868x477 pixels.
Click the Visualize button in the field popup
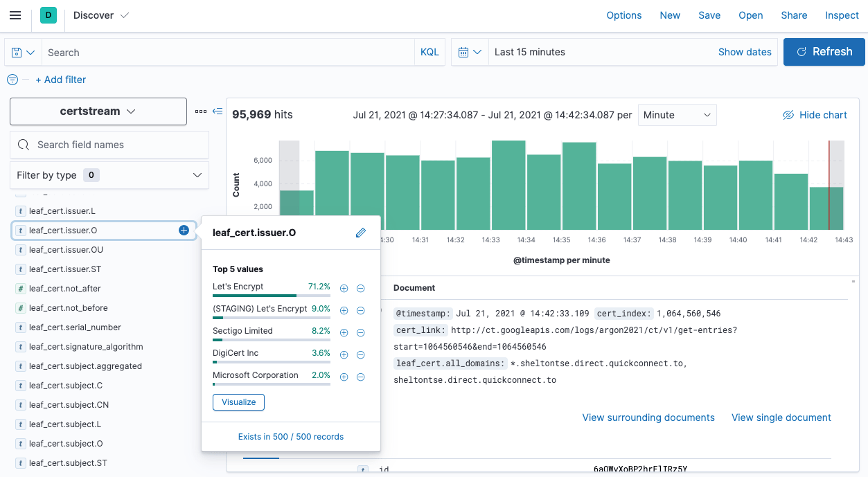coord(238,402)
